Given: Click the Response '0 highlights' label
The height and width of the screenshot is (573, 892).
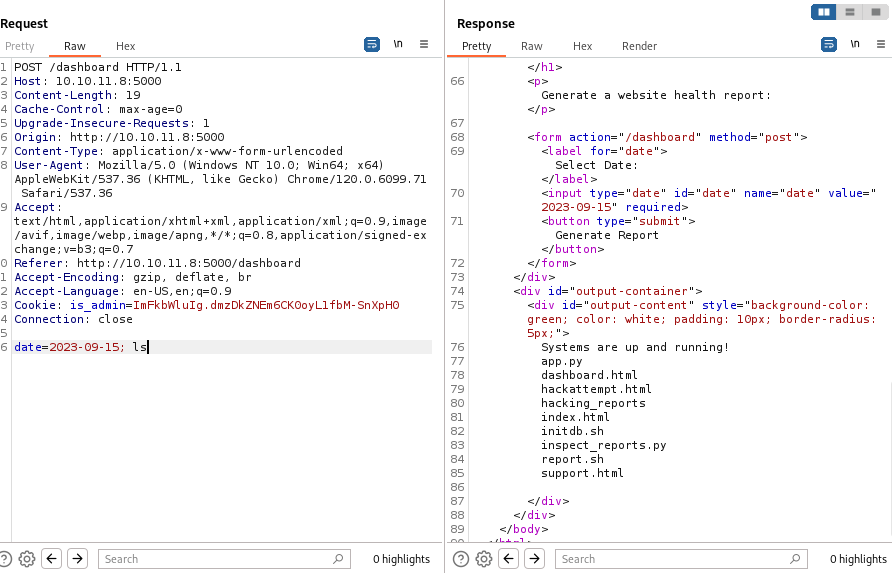Looking at the screenshot, I should (x=858, y=559).
